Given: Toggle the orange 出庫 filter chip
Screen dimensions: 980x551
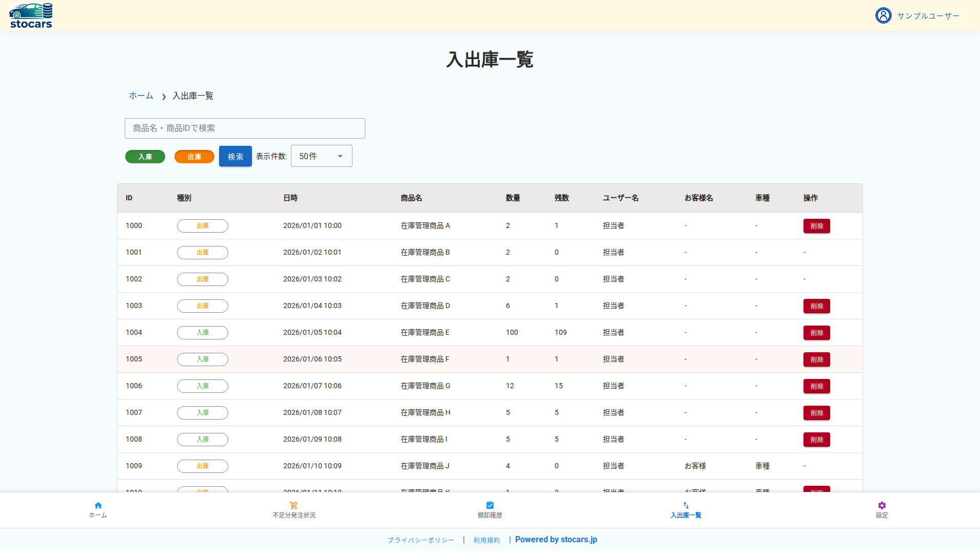Looking at the screenshot, I should 194,157.
